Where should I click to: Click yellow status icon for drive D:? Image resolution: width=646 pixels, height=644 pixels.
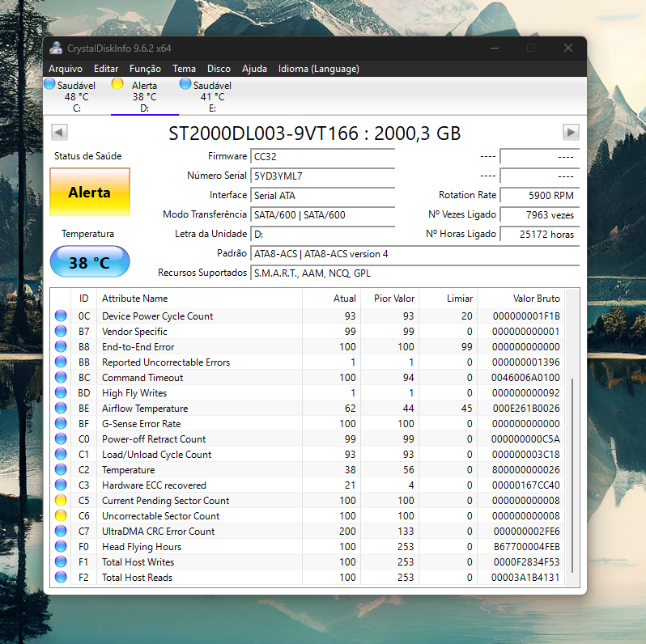coord(117,84)
